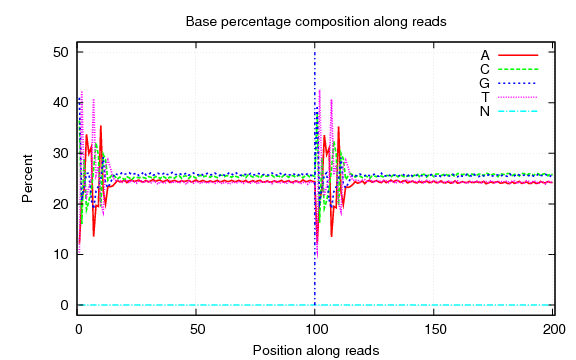Viewport: 576px width, 360px height.
Task: Click the x-axis tick label 50
Action: [x=198, y=330]
